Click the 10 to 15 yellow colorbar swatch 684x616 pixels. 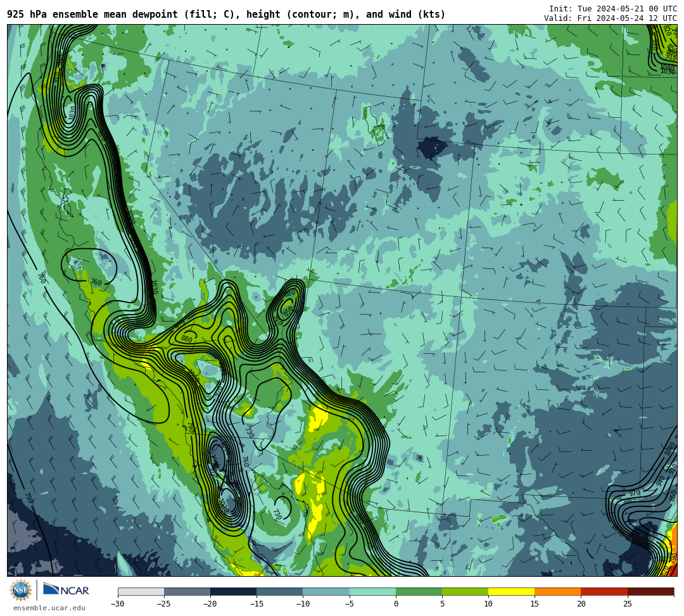(x=511, y=591)
